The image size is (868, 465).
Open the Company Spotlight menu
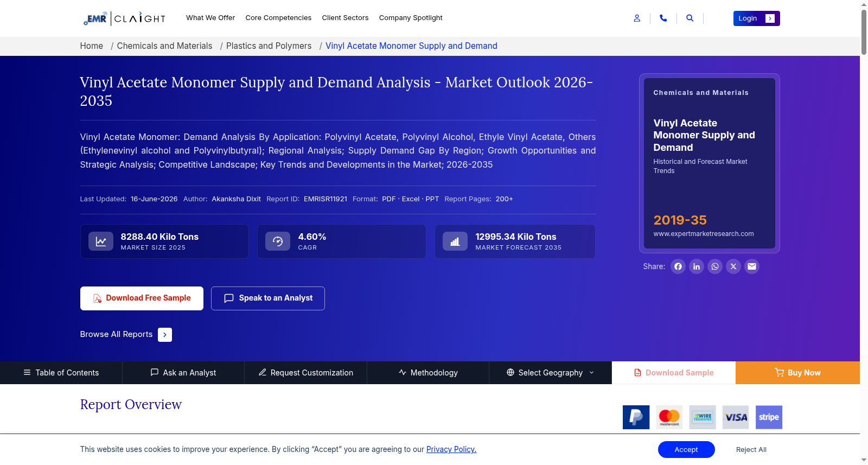coord(411,18)
